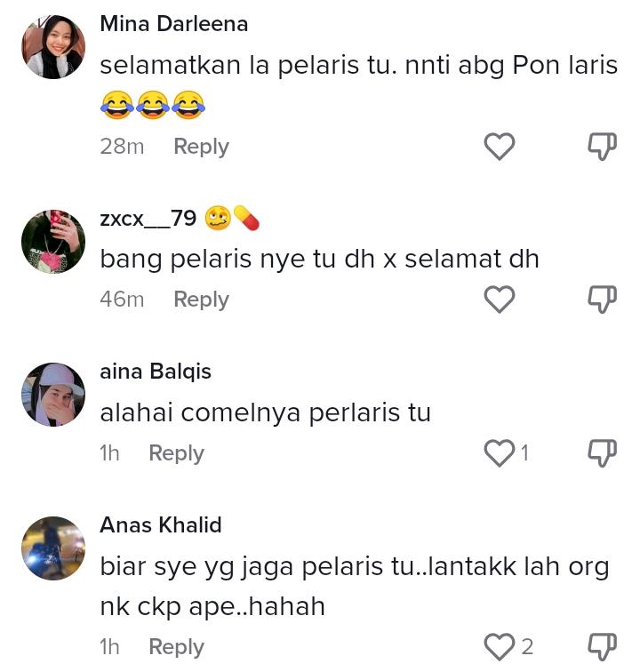Screen dimensions: 640x672
Task: Open aina Balqis's profile picture
Action: [x=53, y=395]
